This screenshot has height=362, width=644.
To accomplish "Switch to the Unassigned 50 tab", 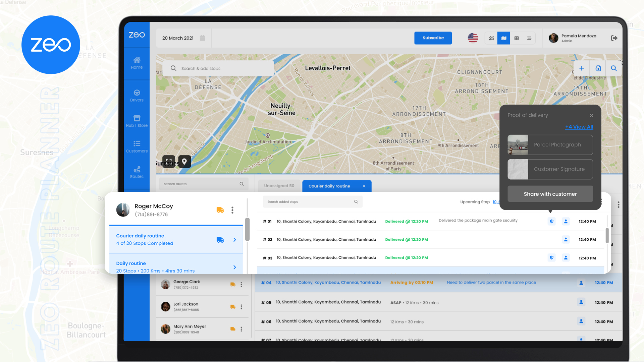I will coord(279,185).
